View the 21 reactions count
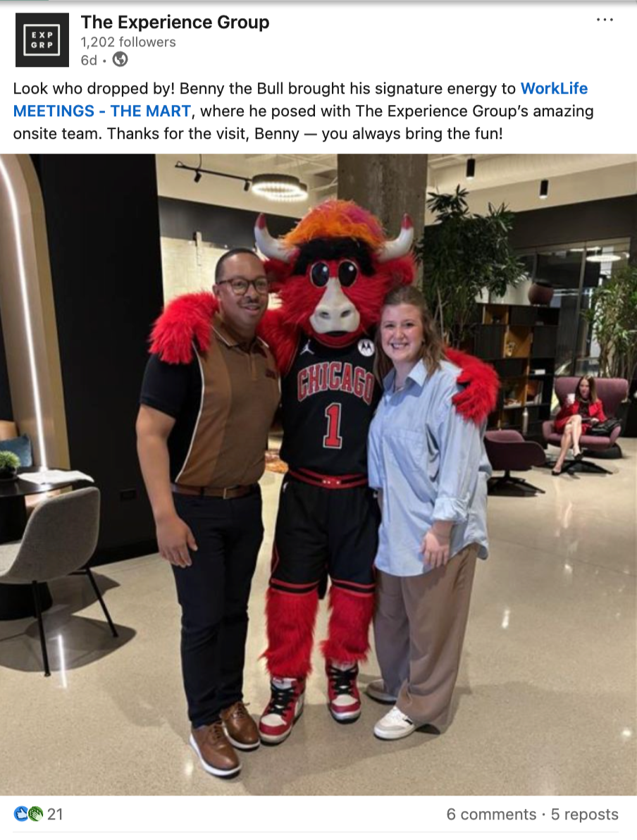637x840 pixels. (x=55, y=815)
